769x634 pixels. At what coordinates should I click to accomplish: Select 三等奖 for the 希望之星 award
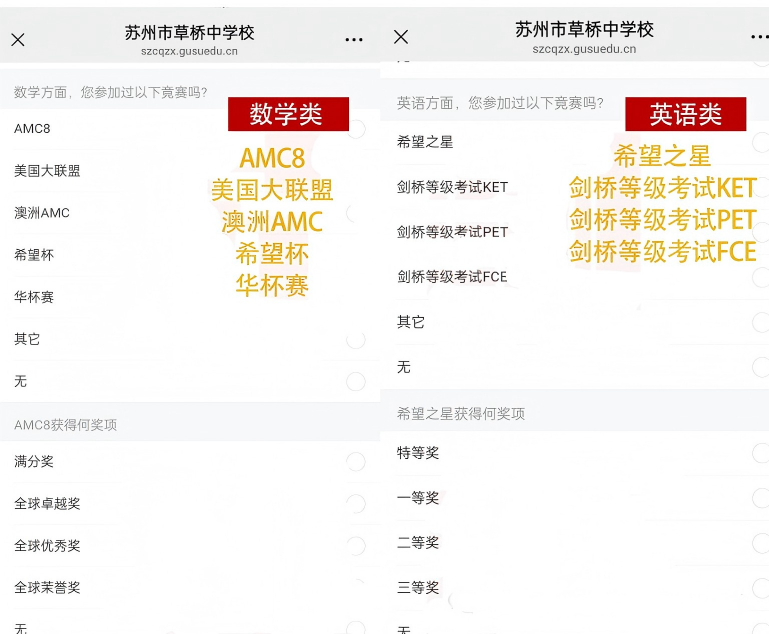(761, 588)
